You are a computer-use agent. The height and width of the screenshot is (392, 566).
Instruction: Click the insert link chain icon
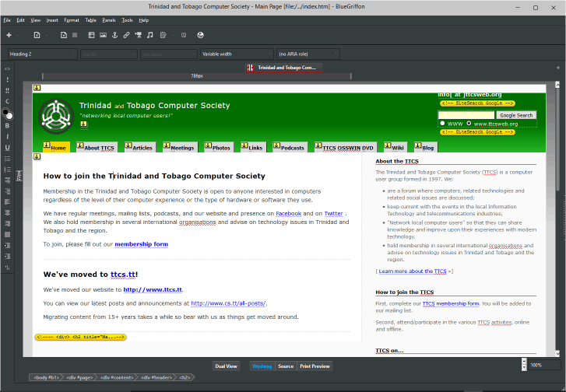pyautogui.click(x=126, y=35)
